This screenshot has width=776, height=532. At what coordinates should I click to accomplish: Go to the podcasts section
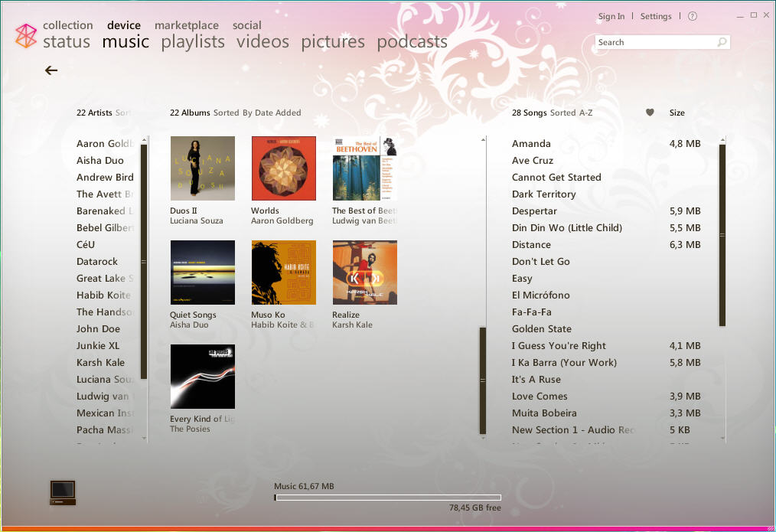click(412, 42)
